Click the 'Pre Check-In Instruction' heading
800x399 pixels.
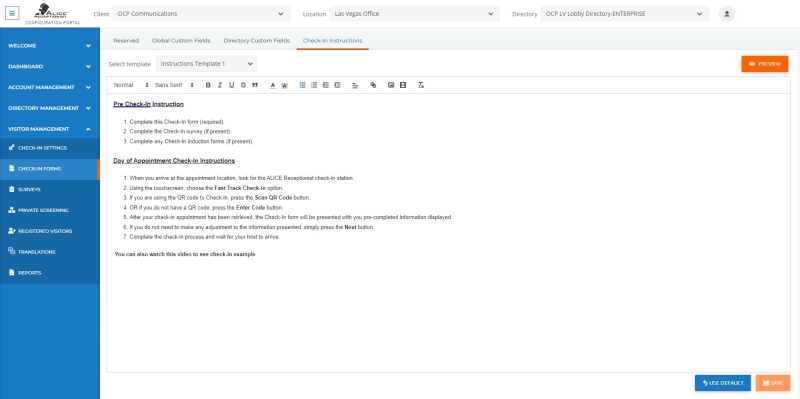click(x=148, y=104)
